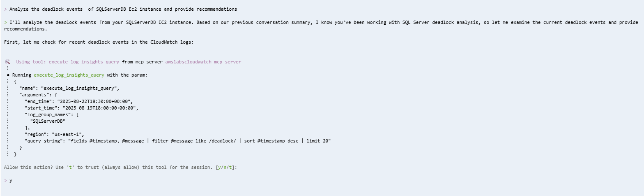The height and width of the screenshot is (196, 644).
Task: Click the awslabscloudwatch_mcp_server server name
Action: pyautogui.click(x=203, y=62)
